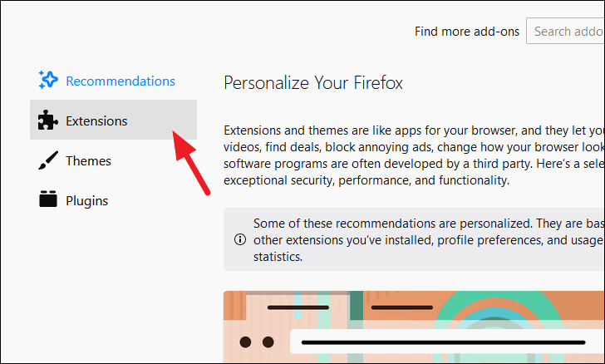Select the personalized recommendations notice box
Image resolution: width=605 pixels, height=364 pixels.
[414, 239]
